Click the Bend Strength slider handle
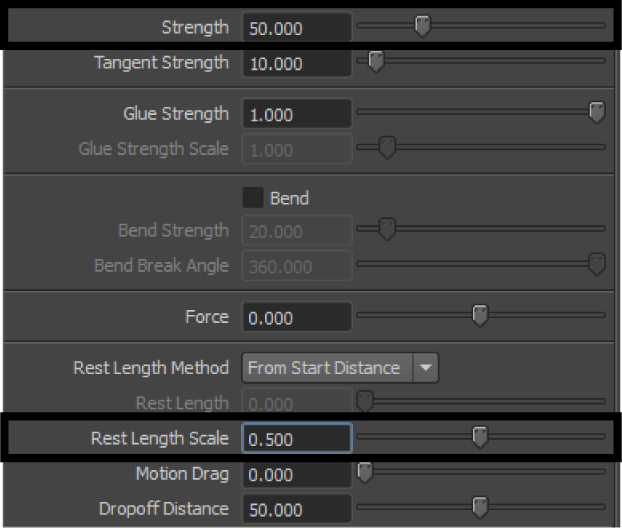Viewport: 622px width, 528px height. pos(387,231)
